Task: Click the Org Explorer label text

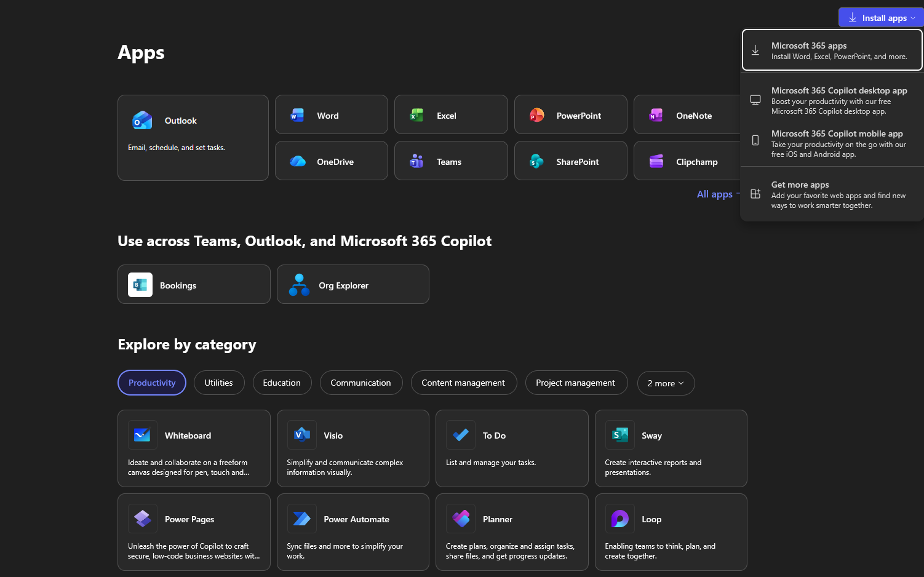Action: coord(344,285)
